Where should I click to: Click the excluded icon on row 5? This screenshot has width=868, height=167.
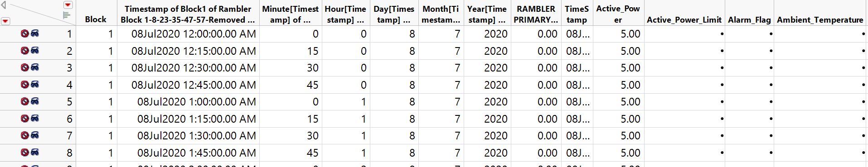click(25, 101)
